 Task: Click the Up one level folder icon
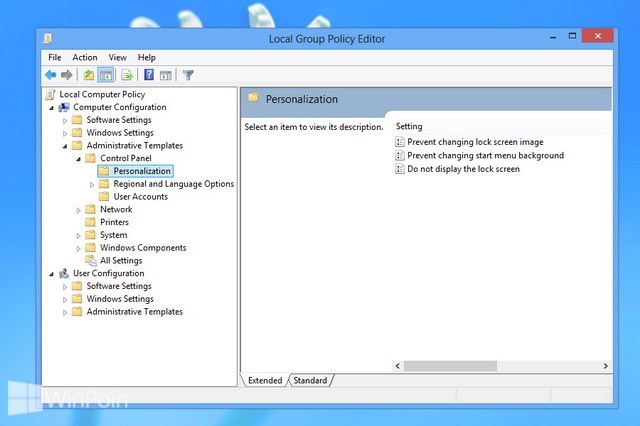[x=89, y=75]
